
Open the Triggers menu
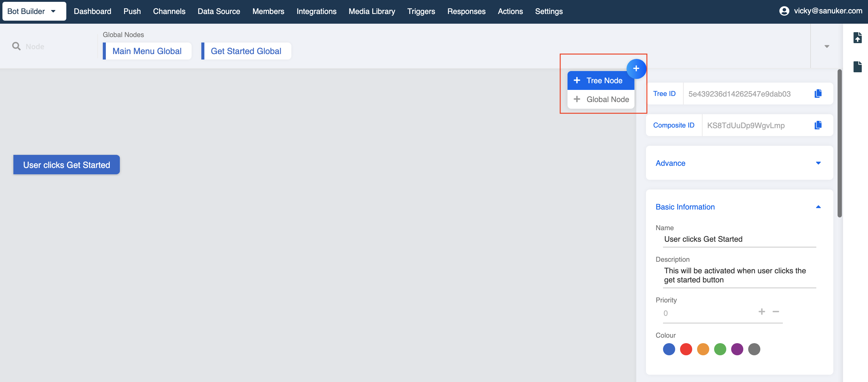(x=421, y=11)
